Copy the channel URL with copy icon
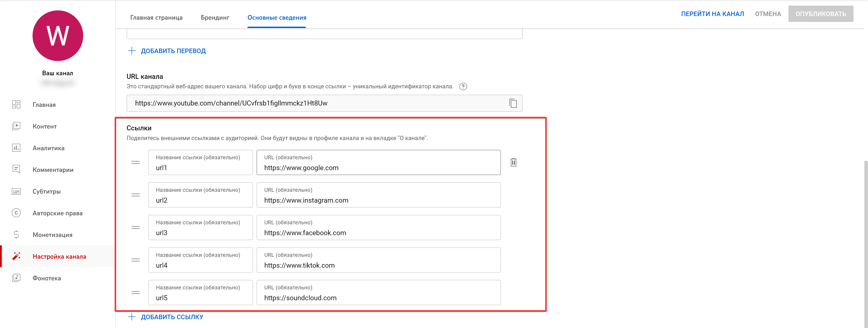 coord(513,103)
